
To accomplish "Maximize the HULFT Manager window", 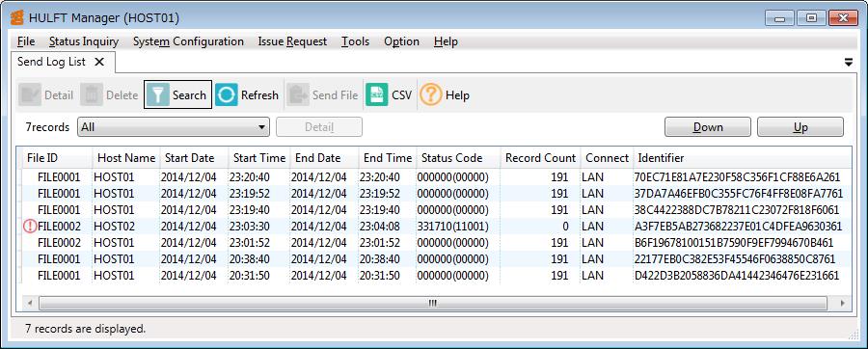I will coord(811,18).
